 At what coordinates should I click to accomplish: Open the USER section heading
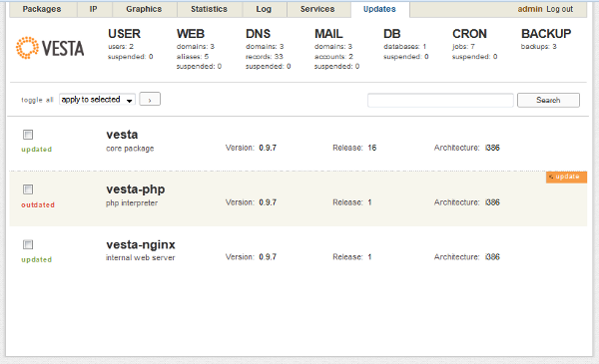(124, 34)
